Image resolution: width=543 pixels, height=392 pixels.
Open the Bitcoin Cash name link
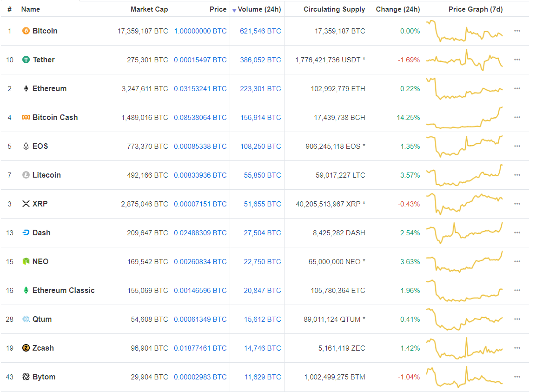click(x=55, y=117)
